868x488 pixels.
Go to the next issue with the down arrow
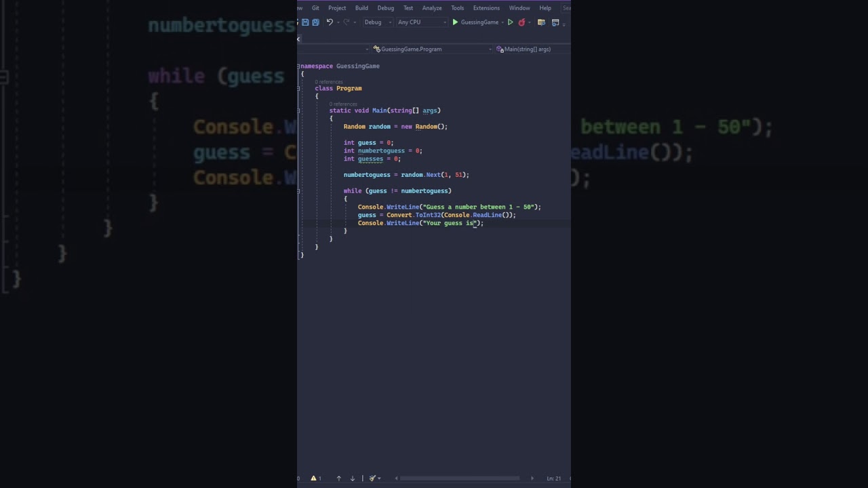point(352,479)
